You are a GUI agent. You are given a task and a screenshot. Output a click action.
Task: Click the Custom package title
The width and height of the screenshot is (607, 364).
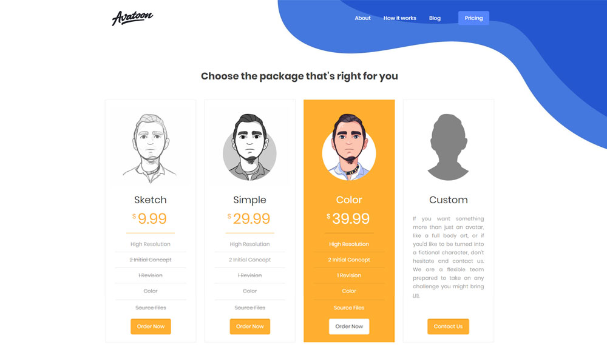tap(449, 200)
